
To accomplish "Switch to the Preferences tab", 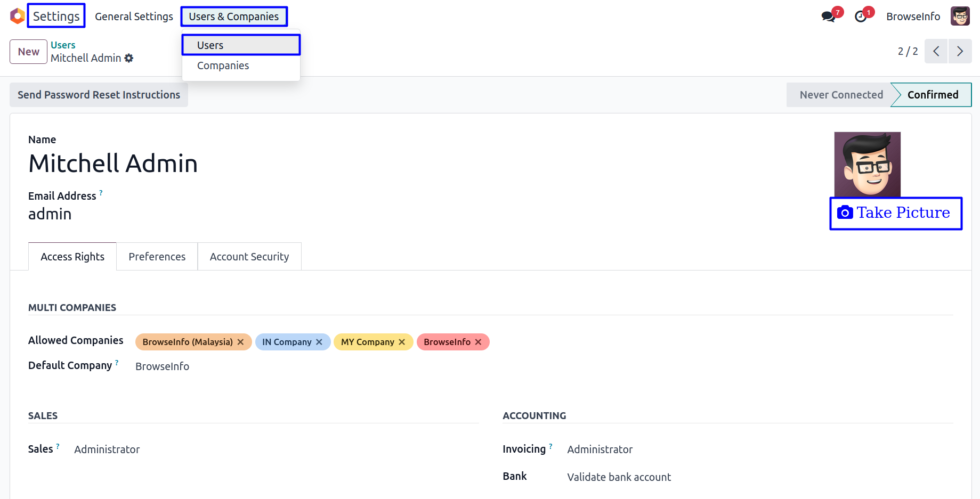I will 157,257.
